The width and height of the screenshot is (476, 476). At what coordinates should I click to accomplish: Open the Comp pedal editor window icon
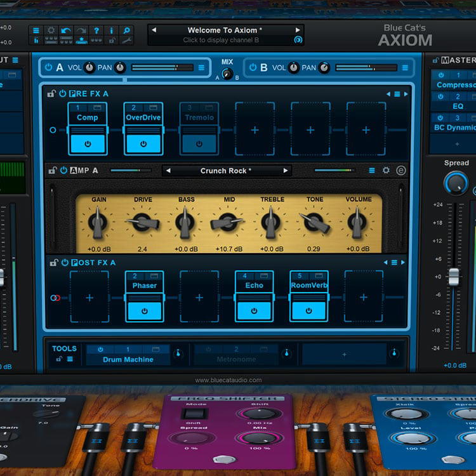pos(97,108)
